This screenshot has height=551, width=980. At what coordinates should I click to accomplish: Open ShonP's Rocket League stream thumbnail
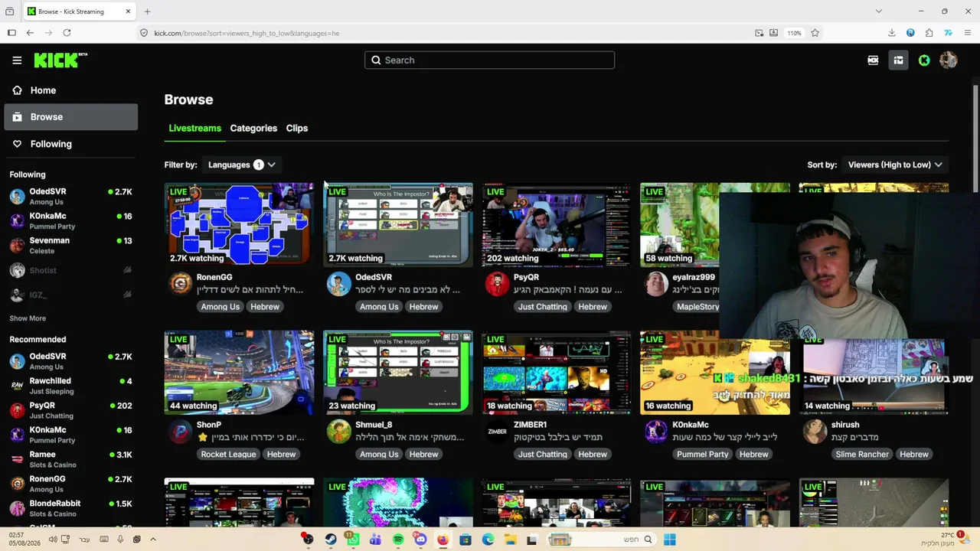tap(239, 373)
